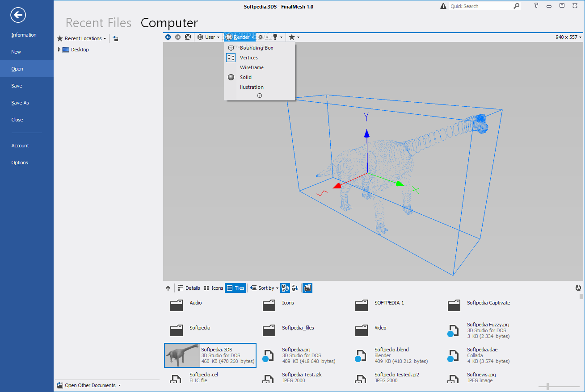
Task: Click the 940 x 557 size dropdown
Action: (569, 37)
